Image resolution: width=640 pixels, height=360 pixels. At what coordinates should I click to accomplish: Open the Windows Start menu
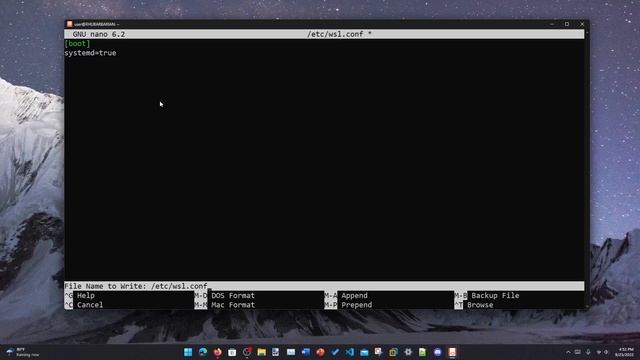(188, 352)
